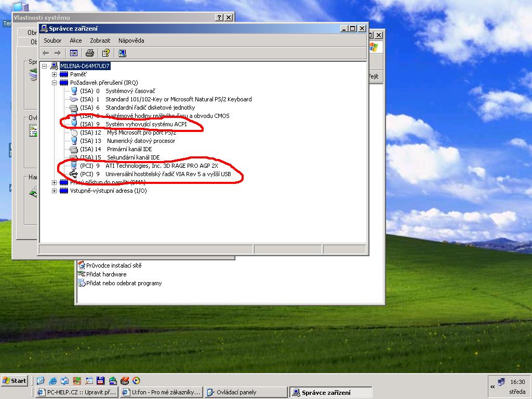Click the 16:30 clock in system tray
Viewport: 532px width, 399px height.
[517, 382]
